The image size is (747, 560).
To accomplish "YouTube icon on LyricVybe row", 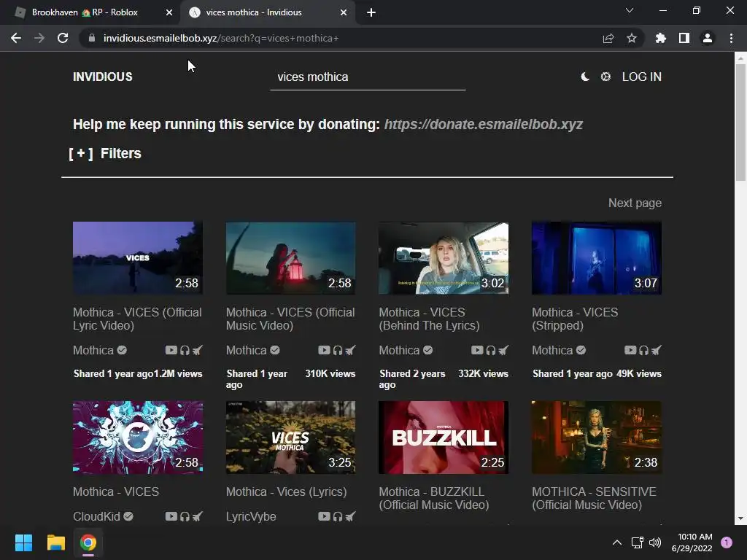I will [x=324, y=517].
